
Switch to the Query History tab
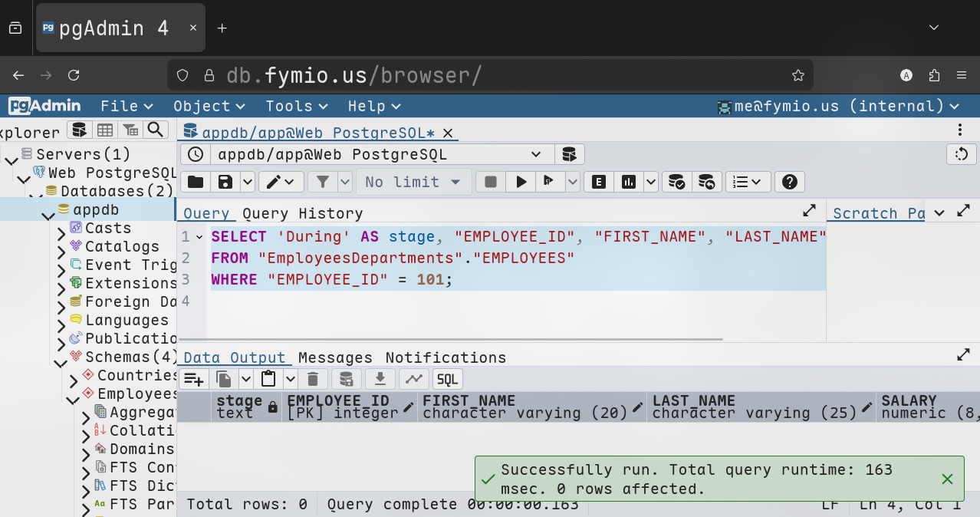click(x=302, y=213)
